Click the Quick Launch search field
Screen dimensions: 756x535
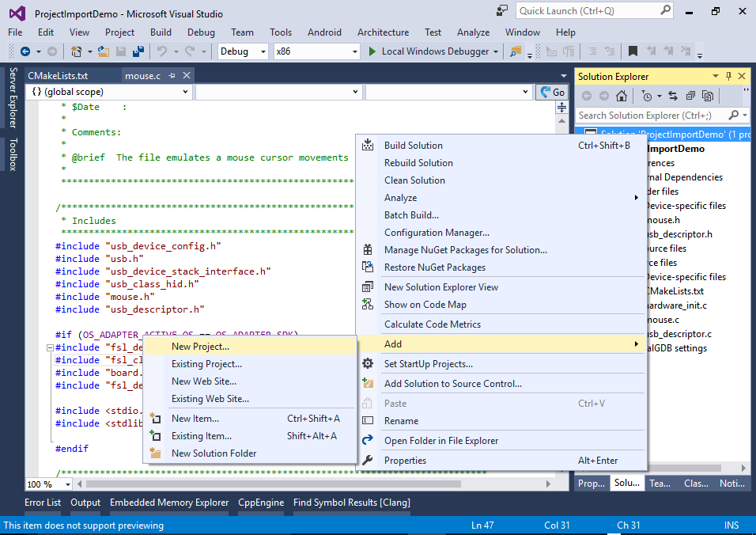pyautogui.click(x=588, y=10)
